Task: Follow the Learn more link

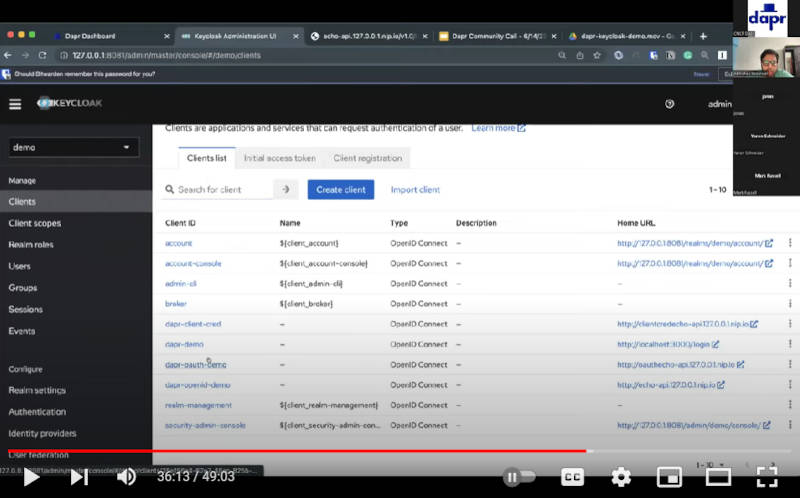Action: pyautogui.click(x=498, y=128)
